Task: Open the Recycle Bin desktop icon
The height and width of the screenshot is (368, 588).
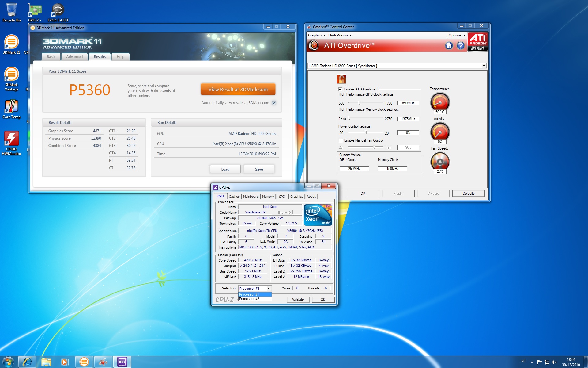Action: point(12,12)
